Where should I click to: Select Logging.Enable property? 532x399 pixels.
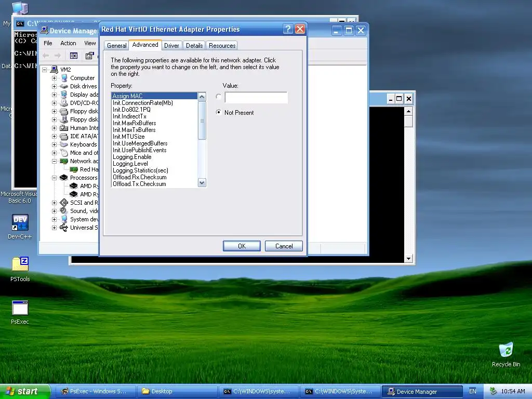[154, 157]
